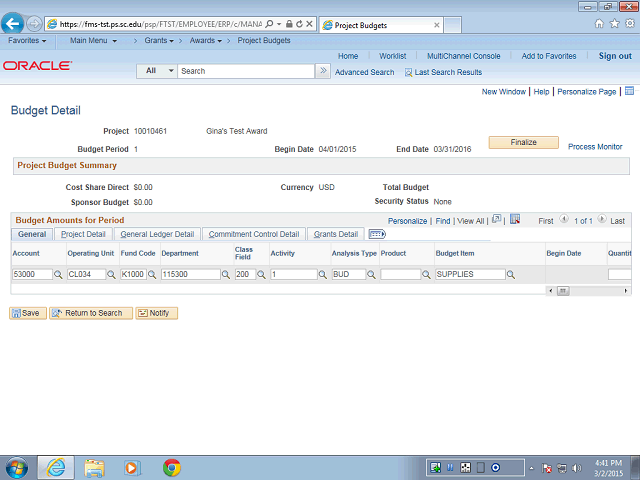Click the Product input field

400,274
